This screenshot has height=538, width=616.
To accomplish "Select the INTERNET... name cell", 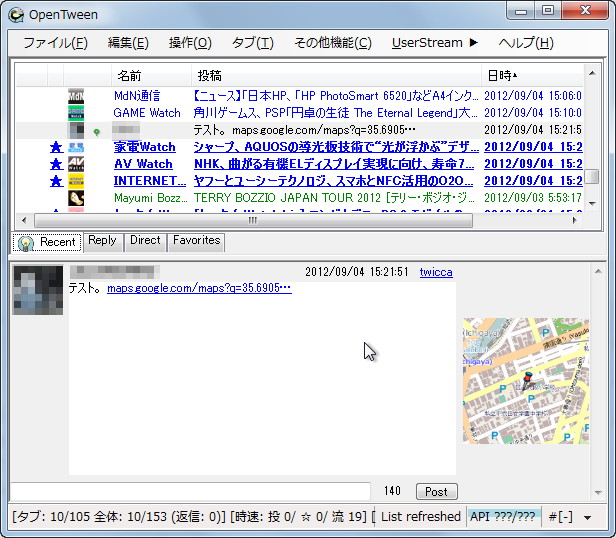I will point(150,181).
